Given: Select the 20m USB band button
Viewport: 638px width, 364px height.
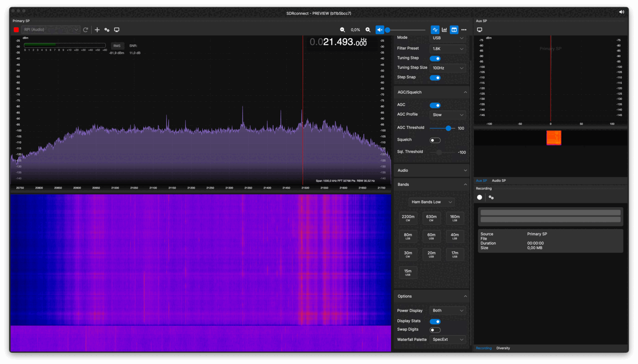Looking at the screenshot, I should tap(431, 254).
